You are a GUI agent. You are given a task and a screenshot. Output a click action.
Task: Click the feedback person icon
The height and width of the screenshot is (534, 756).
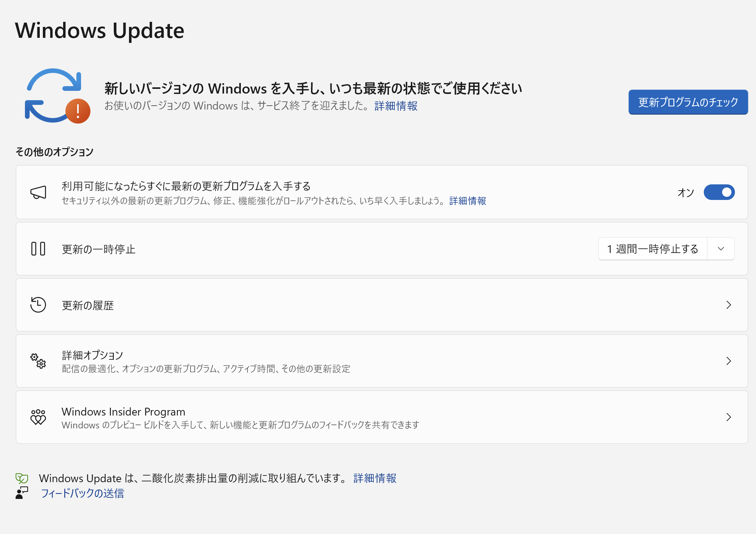pyautogui.click(x=22, y=493)
